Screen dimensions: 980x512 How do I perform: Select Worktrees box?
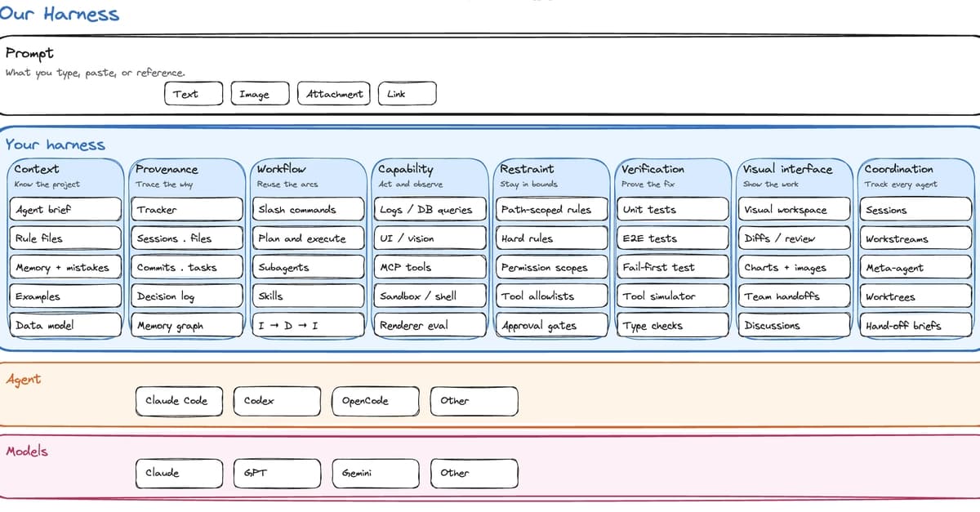coord(916,296)
